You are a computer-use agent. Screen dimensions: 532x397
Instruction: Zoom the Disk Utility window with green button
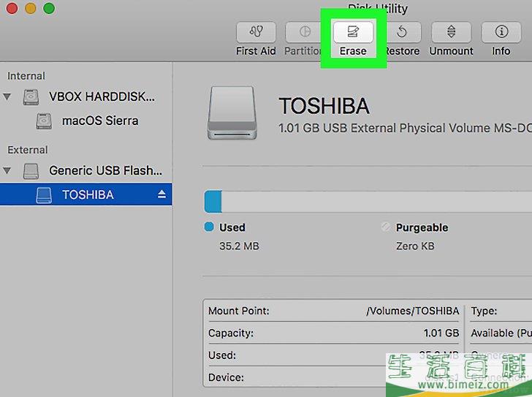click(49, 8)
